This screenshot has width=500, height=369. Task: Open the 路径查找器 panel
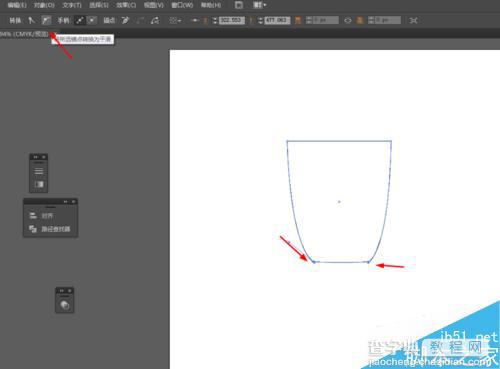[50, 229]
